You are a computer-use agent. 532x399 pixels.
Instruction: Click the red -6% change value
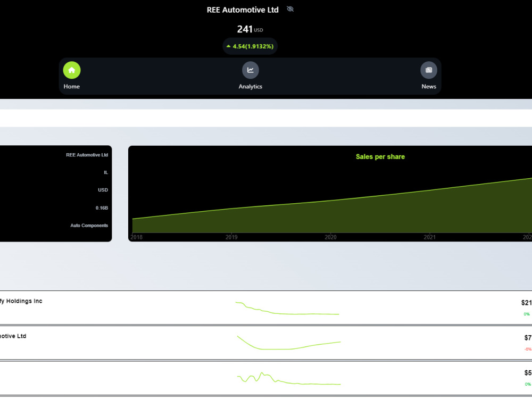(x=528, y=349)
